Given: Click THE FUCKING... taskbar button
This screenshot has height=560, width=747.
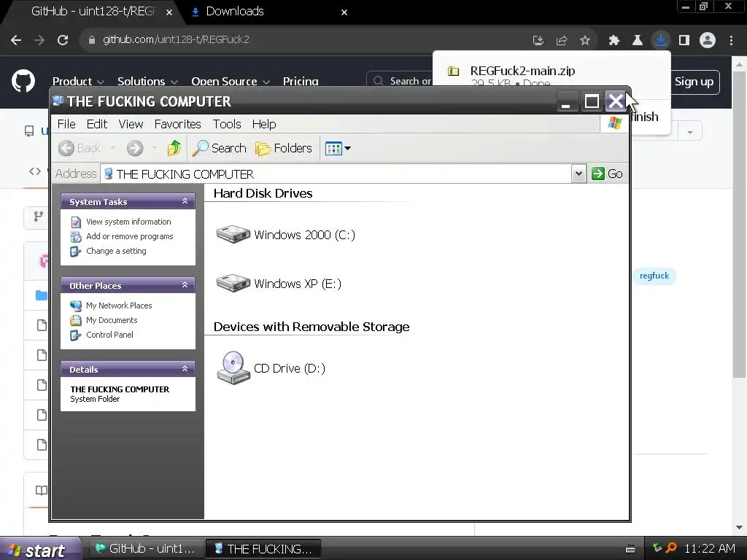Looking at the screenshot, I should click(x=263, y=549).
